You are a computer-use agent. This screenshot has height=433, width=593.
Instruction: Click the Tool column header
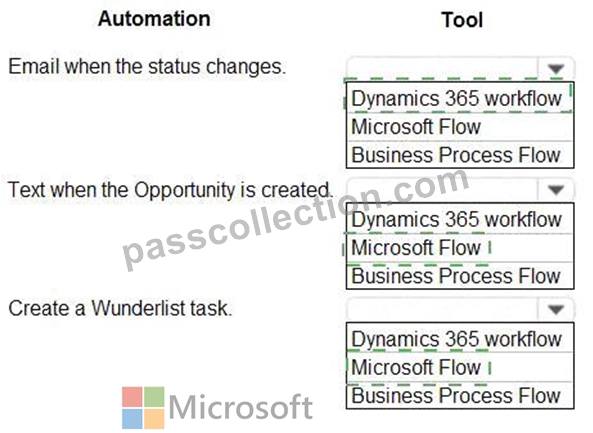(462, 20)
